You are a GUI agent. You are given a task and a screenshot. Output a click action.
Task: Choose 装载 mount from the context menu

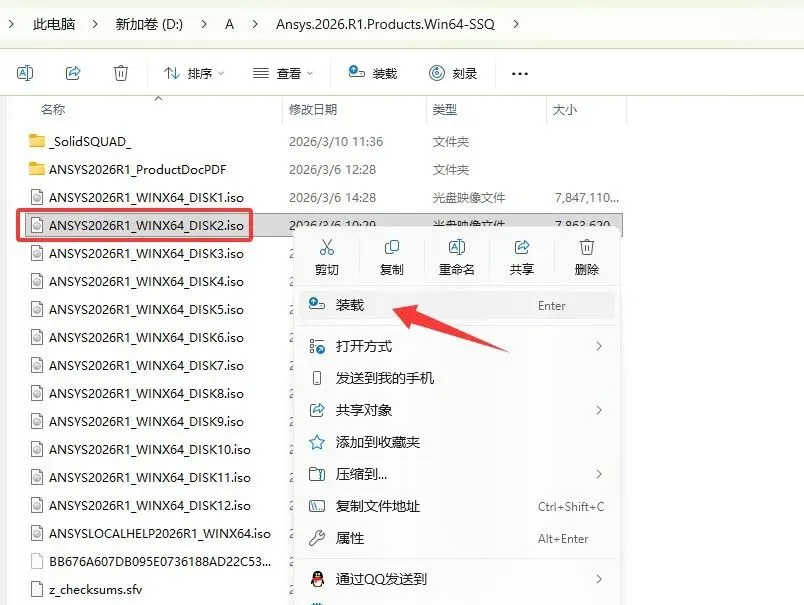tap(457, 305)
